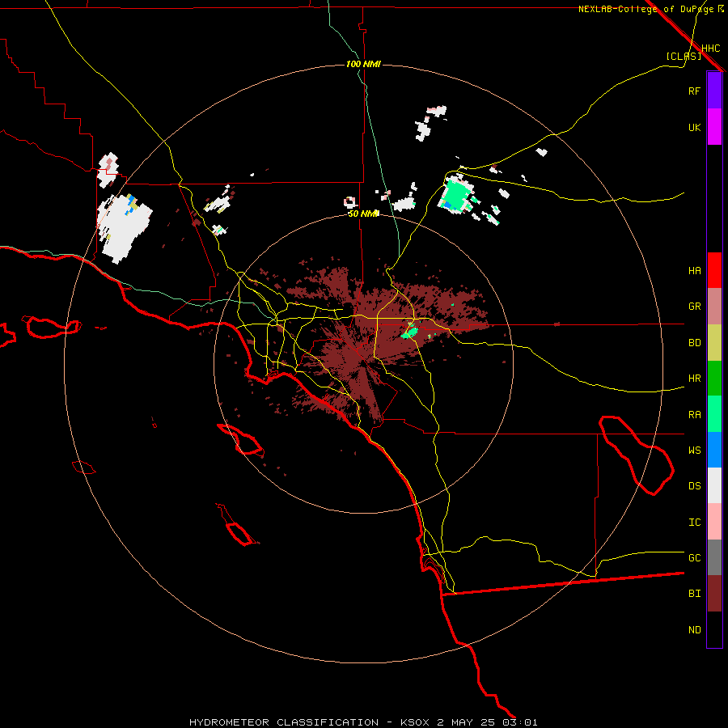The height and width of the screenshot is (728, 728).
Task: Click the small green rain echo near center
Action: (410, 332)
